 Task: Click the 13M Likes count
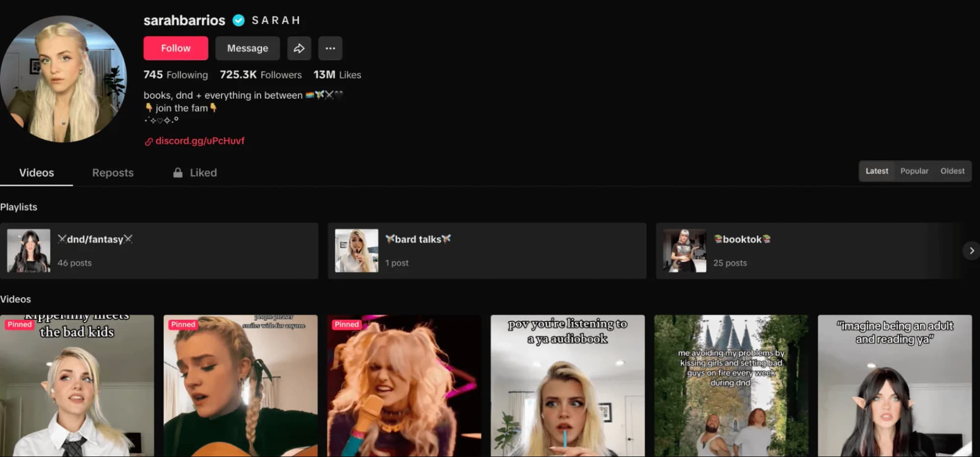click(337, 75)
